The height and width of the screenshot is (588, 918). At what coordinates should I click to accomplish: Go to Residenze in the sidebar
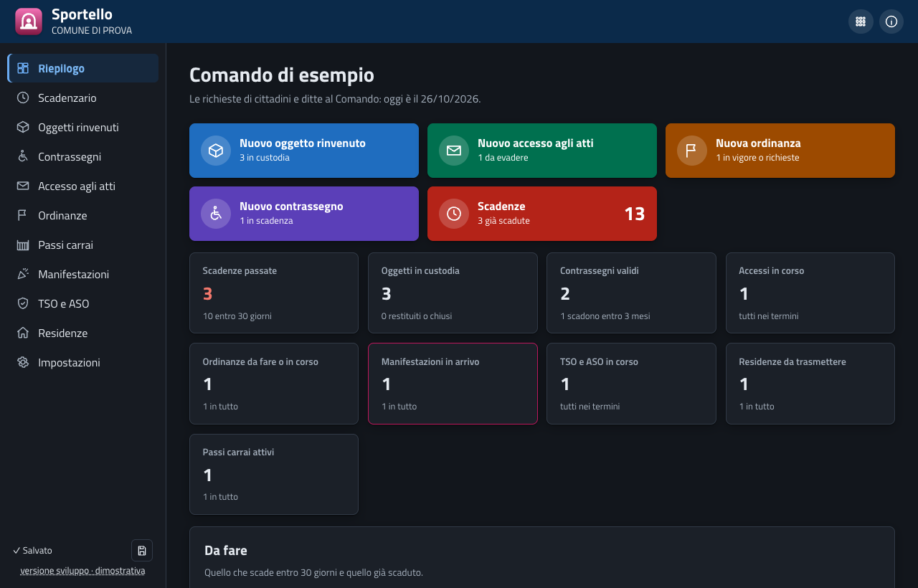click(83, 333)
